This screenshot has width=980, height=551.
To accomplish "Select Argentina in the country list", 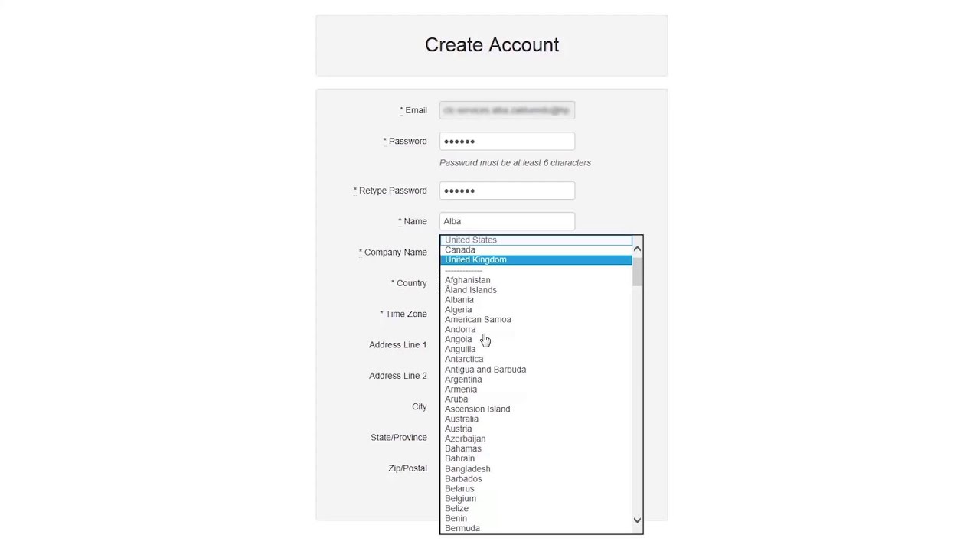I will coord(463,380).
